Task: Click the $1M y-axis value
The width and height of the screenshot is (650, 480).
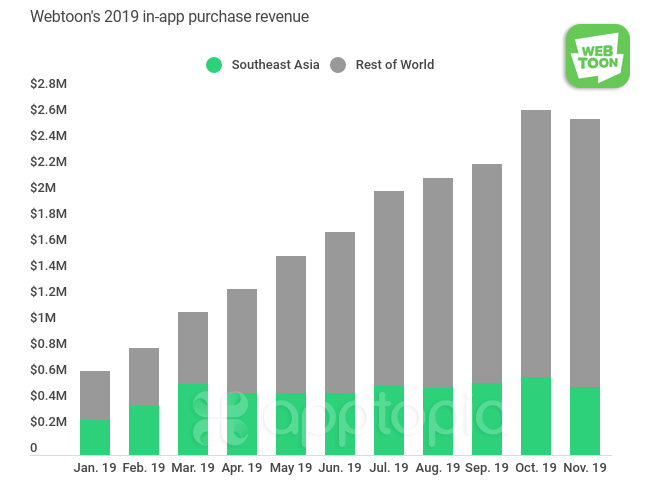Action: [43, 318]
